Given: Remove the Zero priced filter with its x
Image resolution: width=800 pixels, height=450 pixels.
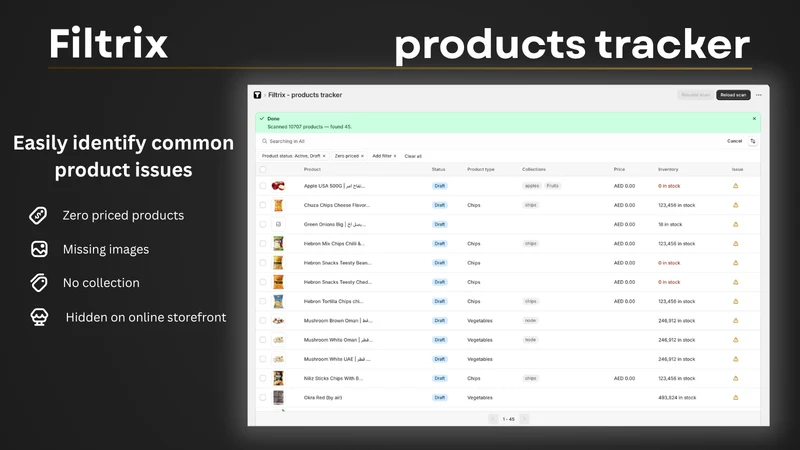Looking at the screenshot, I should point(362,156).
